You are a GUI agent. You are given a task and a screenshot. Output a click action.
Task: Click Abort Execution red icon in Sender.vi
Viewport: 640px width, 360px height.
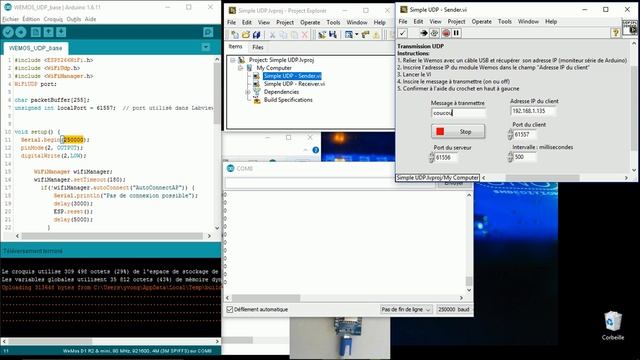[x=446, y=33]
